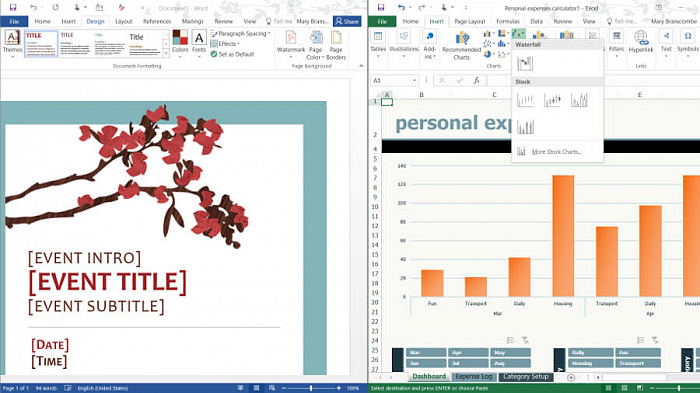Toggle the Apr slicer button
The height and width of the screenshot is (393, 700).
pos(468,352)
